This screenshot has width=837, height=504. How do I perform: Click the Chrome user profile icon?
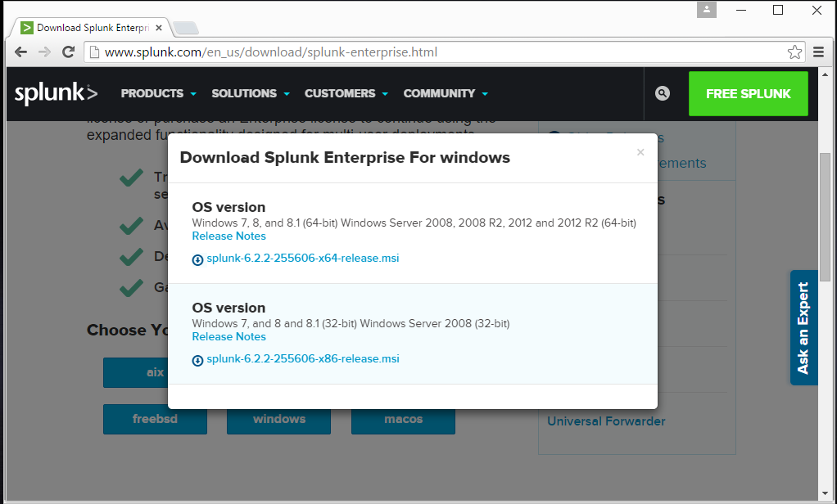click(706, 10)
